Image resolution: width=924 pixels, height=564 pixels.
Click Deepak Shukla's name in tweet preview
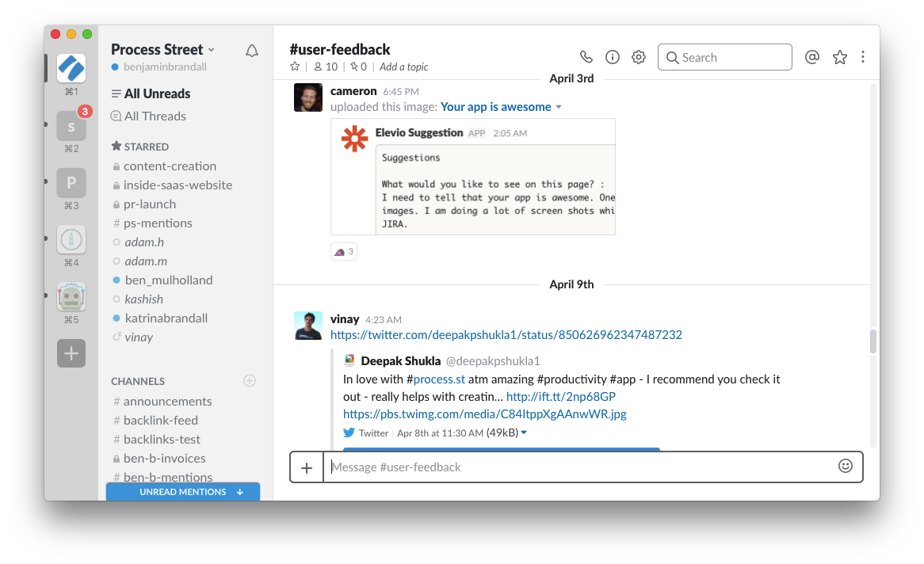tap(401, 360)
